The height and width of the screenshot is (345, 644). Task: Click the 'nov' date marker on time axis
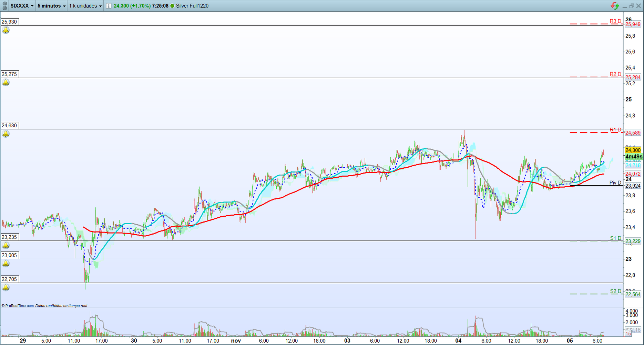[x=236, y=341]
